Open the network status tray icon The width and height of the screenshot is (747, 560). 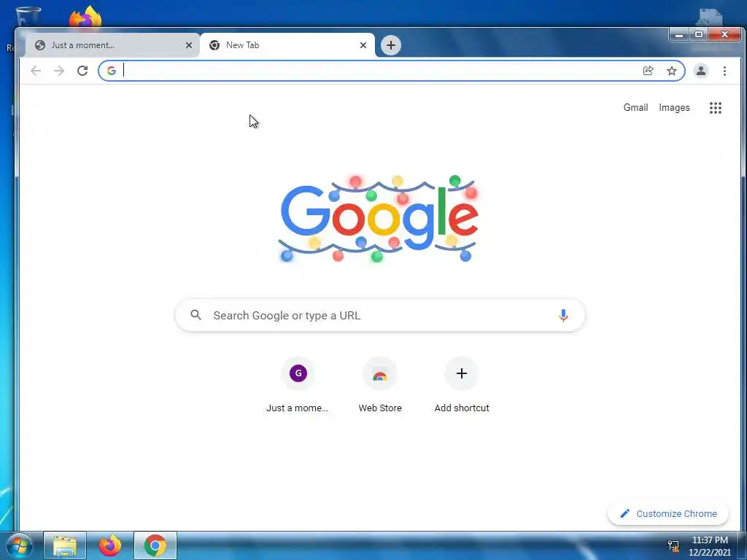[x=673, y=546]
